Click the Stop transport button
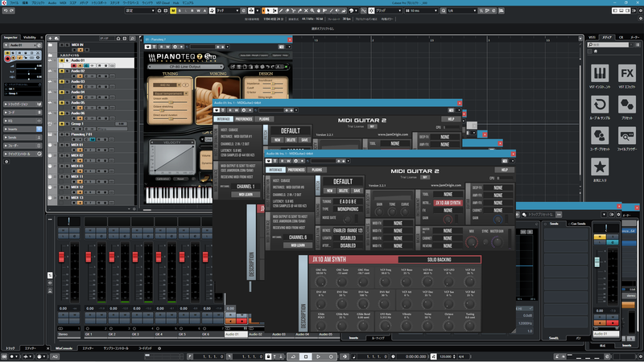The image size is (644, 362). coord(306,356)
